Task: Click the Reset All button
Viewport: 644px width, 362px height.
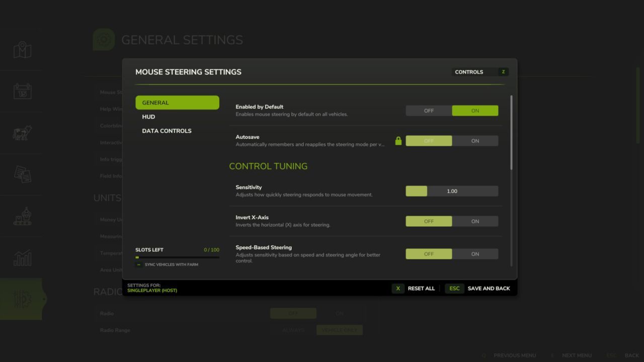Action: tap(421, 288)
